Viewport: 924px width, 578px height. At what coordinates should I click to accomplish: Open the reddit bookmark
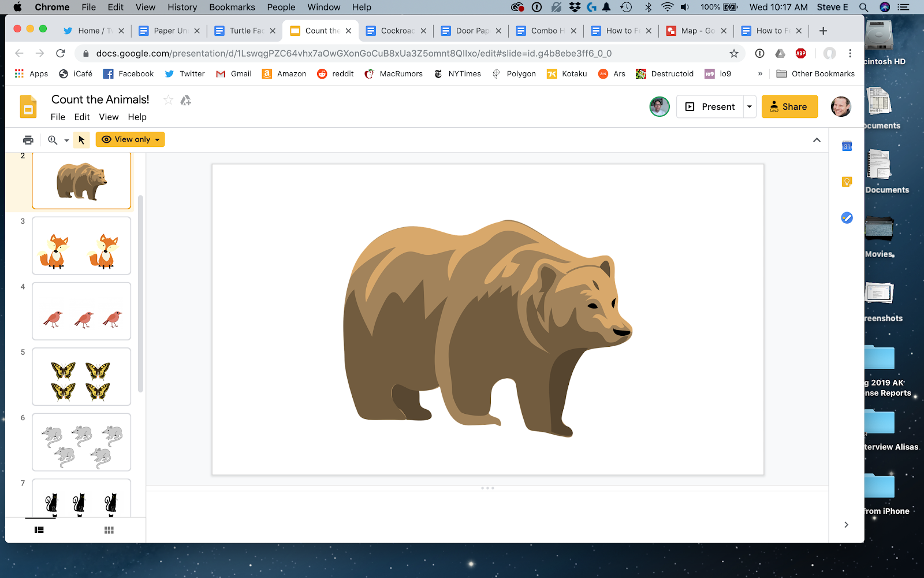[336, 73]
